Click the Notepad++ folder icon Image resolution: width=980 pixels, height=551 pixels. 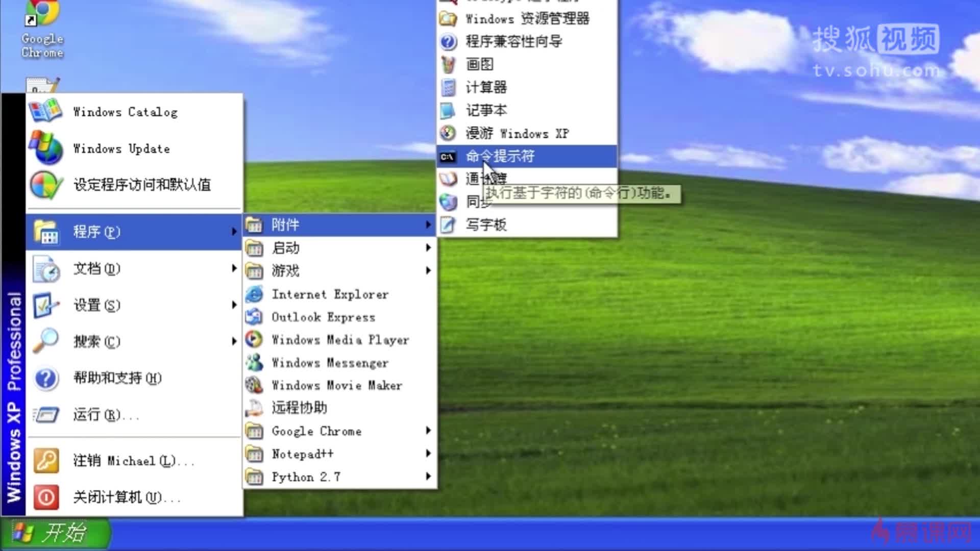pyautogui.click(x=254, y=454)
